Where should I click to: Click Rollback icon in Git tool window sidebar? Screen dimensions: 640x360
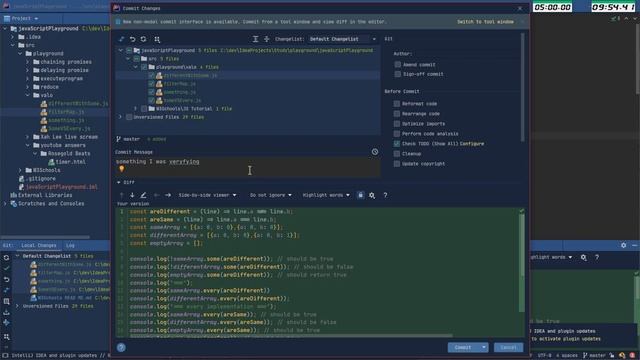pyautogui.click(x=6, y=280)
